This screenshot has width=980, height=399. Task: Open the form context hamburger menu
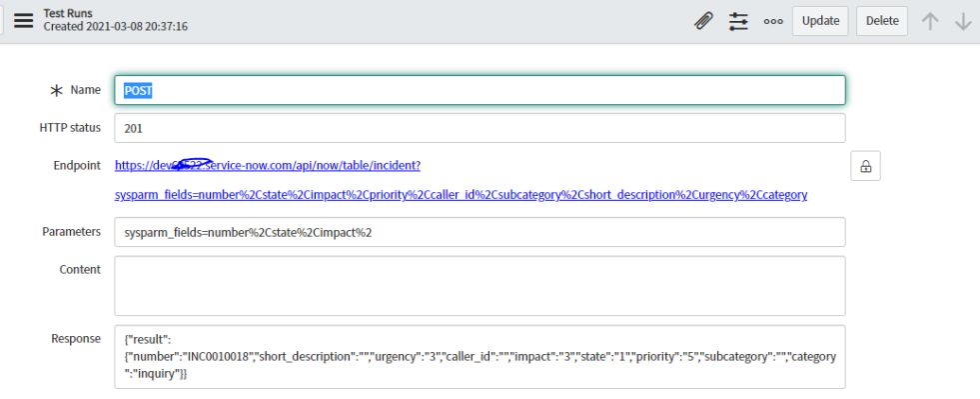24,21
